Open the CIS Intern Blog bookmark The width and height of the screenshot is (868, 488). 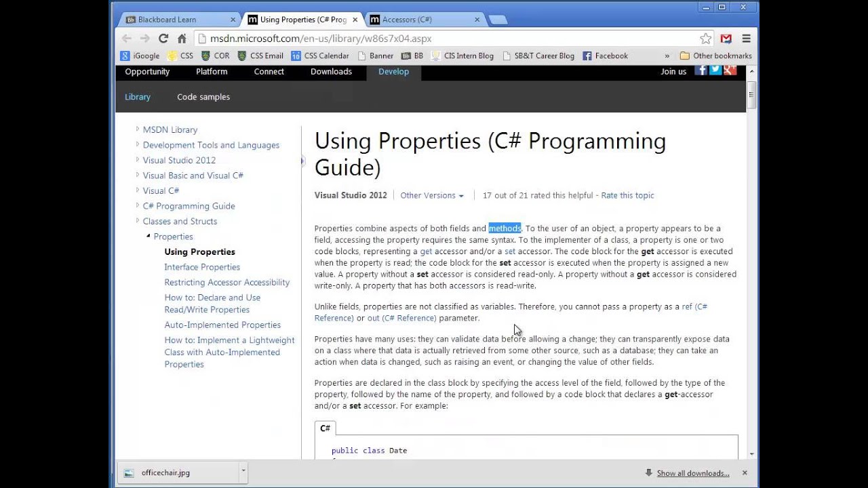click(462, 56)
